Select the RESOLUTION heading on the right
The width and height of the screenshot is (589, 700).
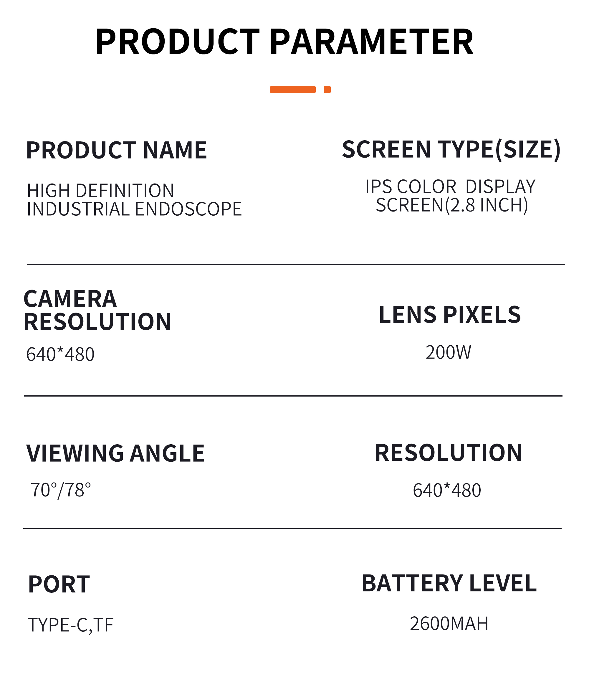(x=449, y=453)
